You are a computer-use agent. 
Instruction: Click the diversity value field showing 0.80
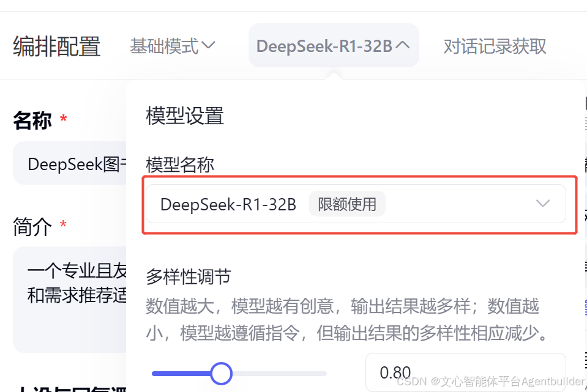(465, 372)
